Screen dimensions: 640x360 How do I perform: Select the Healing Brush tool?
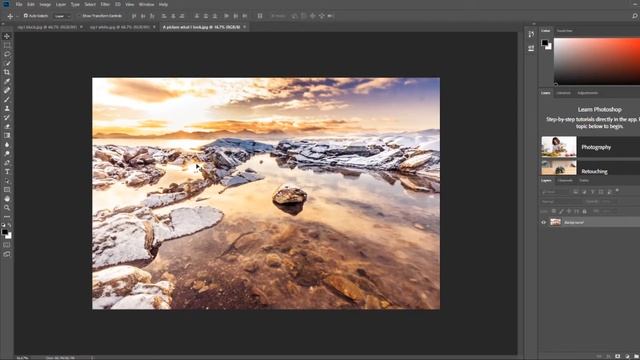click(7, 90)
